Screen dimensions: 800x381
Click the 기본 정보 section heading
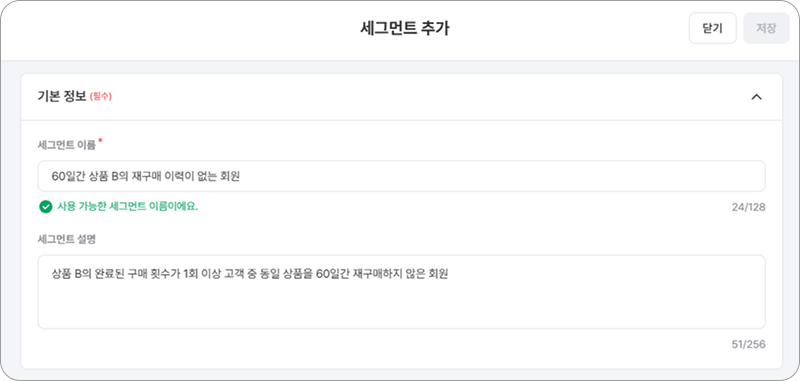click(x=62, y=96)
